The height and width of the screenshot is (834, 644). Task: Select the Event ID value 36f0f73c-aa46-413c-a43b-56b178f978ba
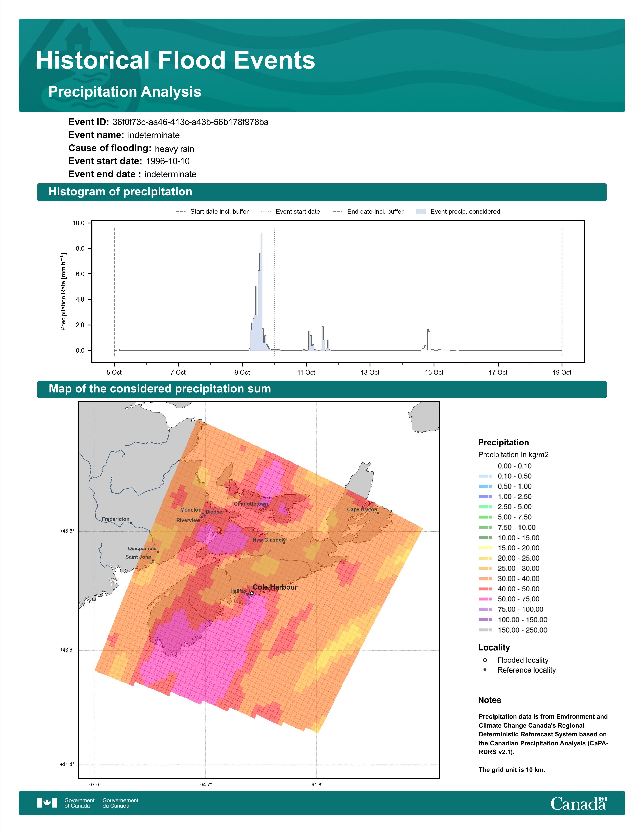pos(190,122)
